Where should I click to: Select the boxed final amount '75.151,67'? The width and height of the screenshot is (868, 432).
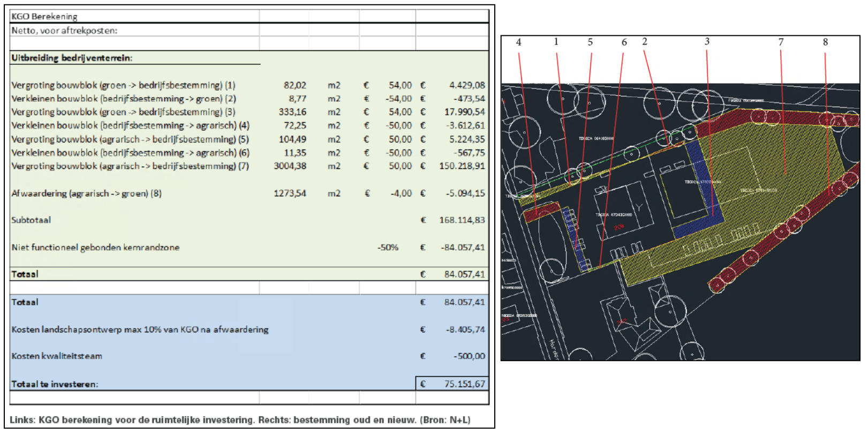[x=452, y=384]
